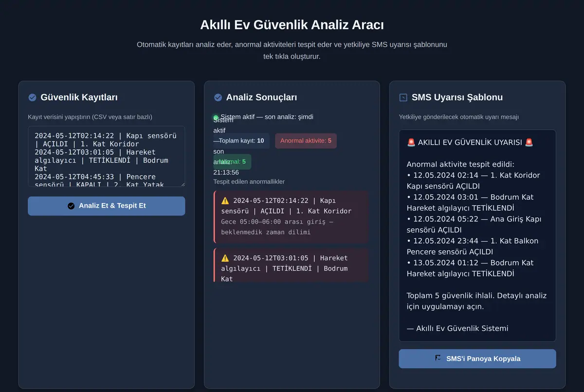
Task: Click the SMS Uyarısı Şablonu header icon
Action: [403, 97]
